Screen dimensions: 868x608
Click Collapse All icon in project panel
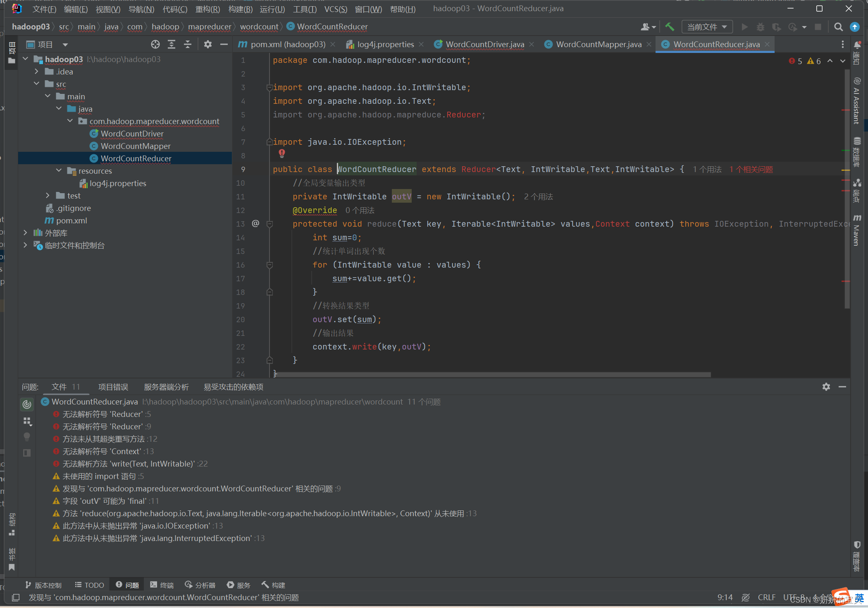(x=188, y=44)
